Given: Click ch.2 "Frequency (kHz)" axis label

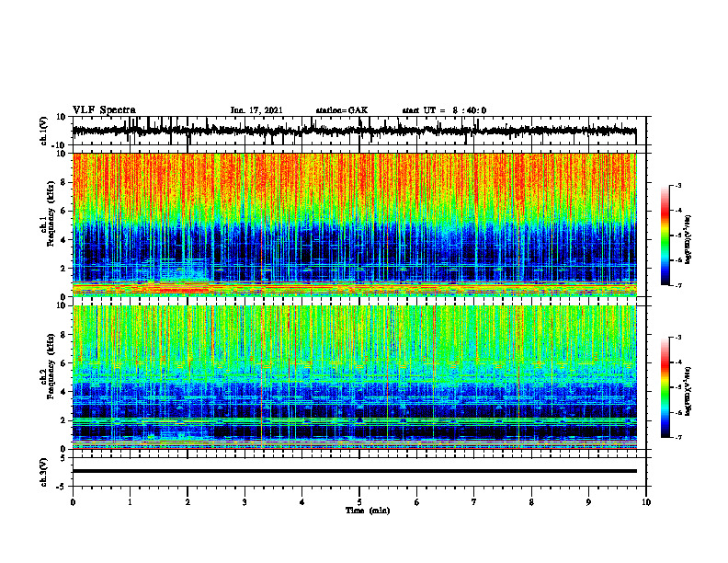Looking at the screenshot, I should click(52, 366).
